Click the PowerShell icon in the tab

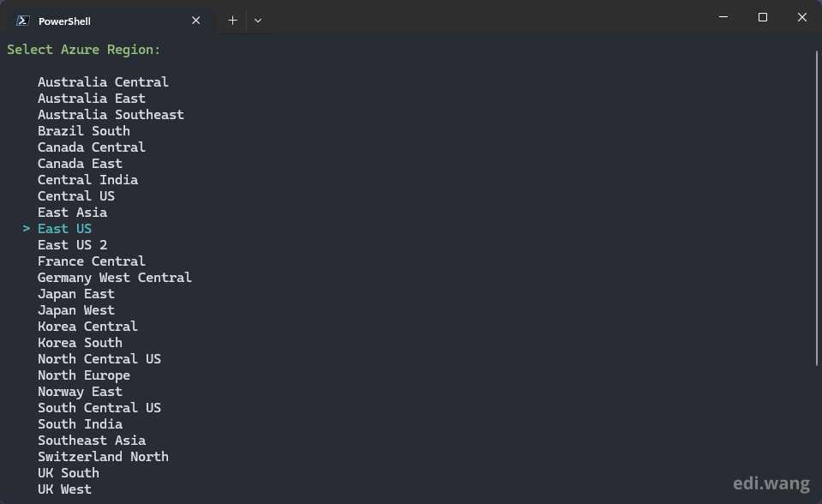(x=23, y=21)
